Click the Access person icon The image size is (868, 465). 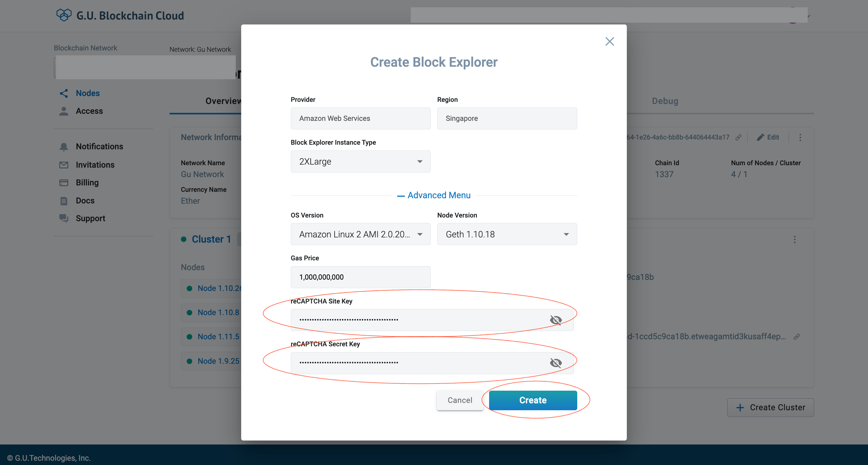click(x=64, y=111)
